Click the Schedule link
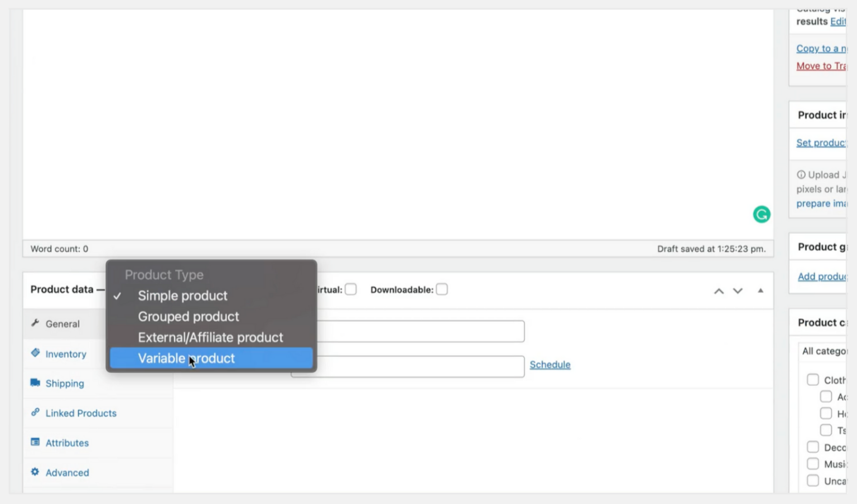The width and height of the screenshot is (857, 504). 550,364
